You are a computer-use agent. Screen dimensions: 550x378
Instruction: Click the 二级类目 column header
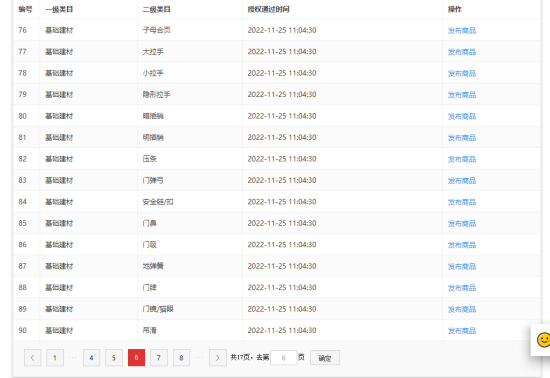[156, 9]
